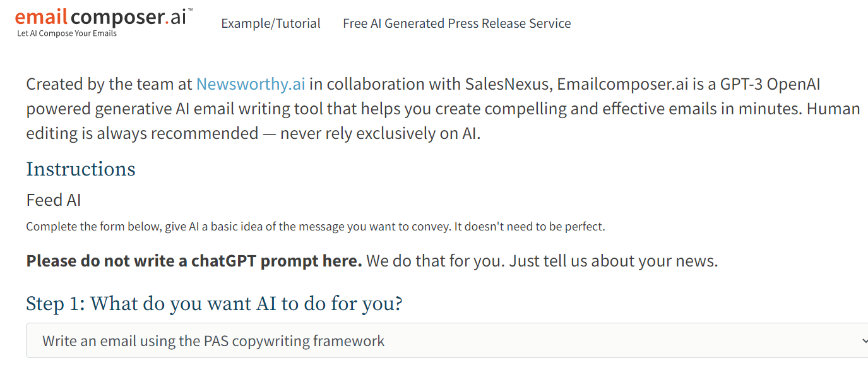The image size is (868, 365).
Task: Click the dropdown chevron arrow in Step 1
Action: click(x=863, y=341)
